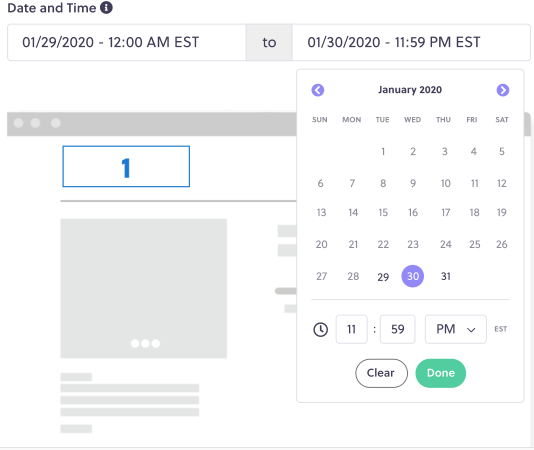The width and height of the screenshot is (534, 450).
Task: Select January 31 in the calendar
Action: pos(445,276)
